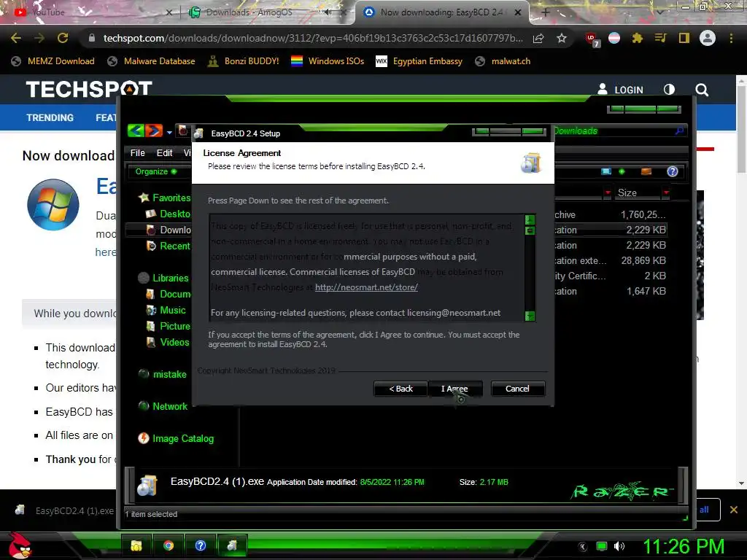
Task: Select Favorites in Explorer sidebar
Action: (164, 198)
